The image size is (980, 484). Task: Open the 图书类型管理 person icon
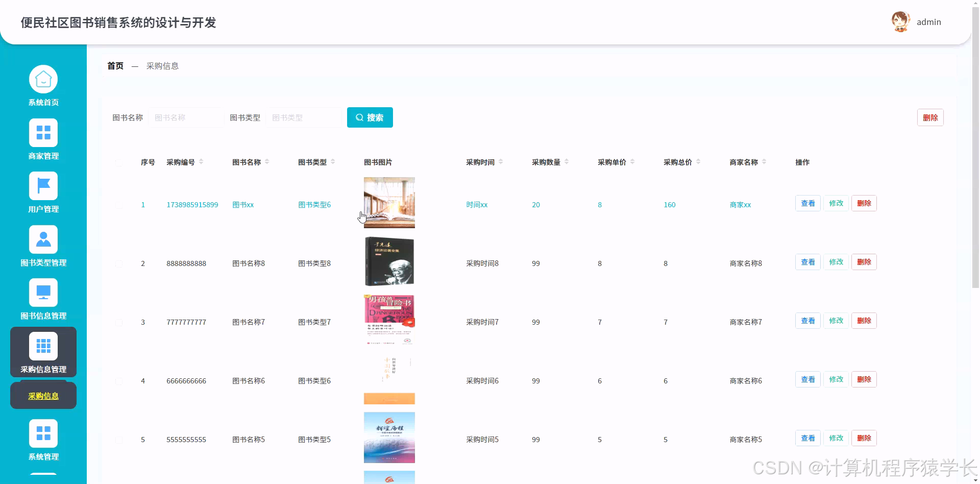click(43, 239)
